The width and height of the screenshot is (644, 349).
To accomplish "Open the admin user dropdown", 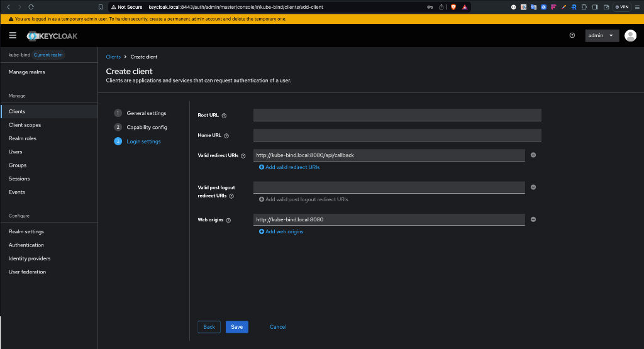I will pyautogui.click(x=602, y=35).
